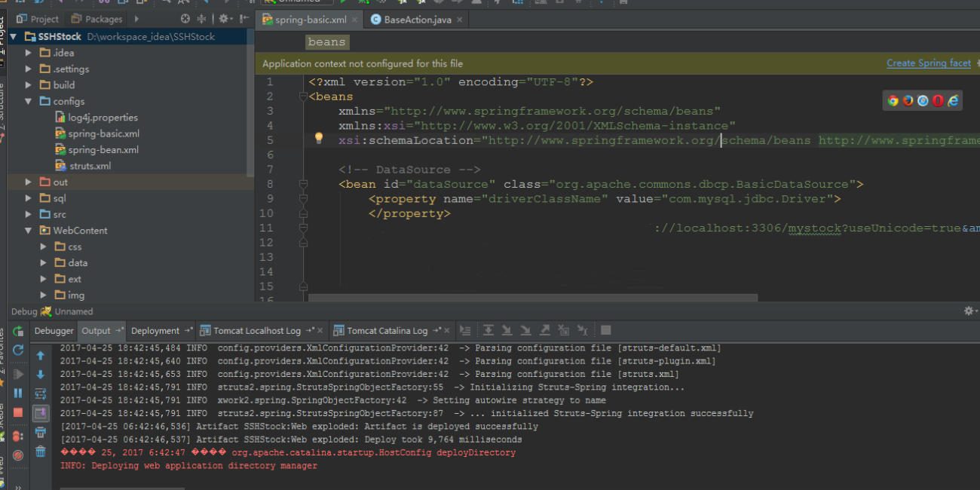Screen dimensions: 980x490
Task: Pause the running debug session
Action: (18, 393)
